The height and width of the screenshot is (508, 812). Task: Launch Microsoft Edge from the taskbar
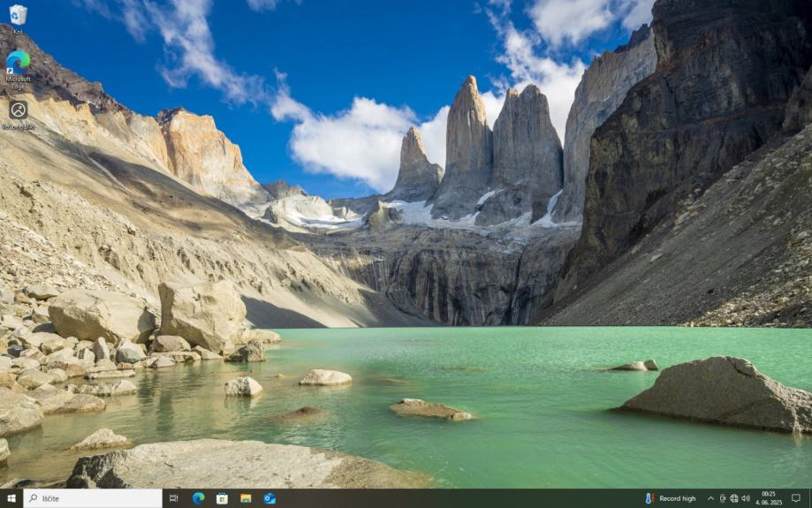(x=198, y=498)
